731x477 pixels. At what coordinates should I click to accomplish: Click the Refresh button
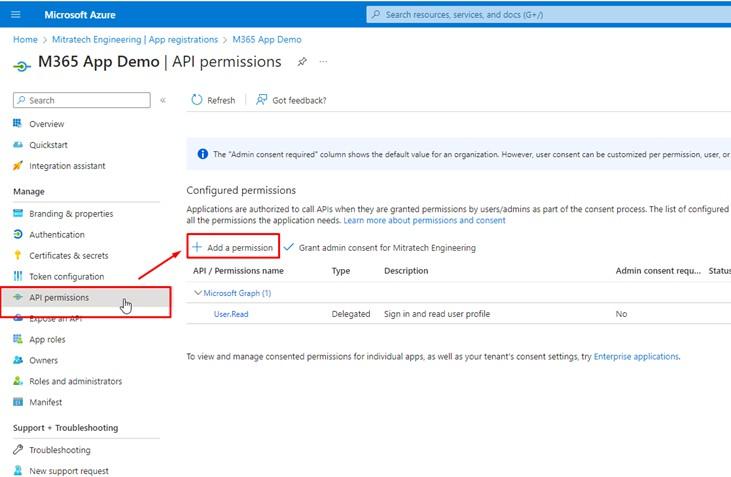click(213, 100)
